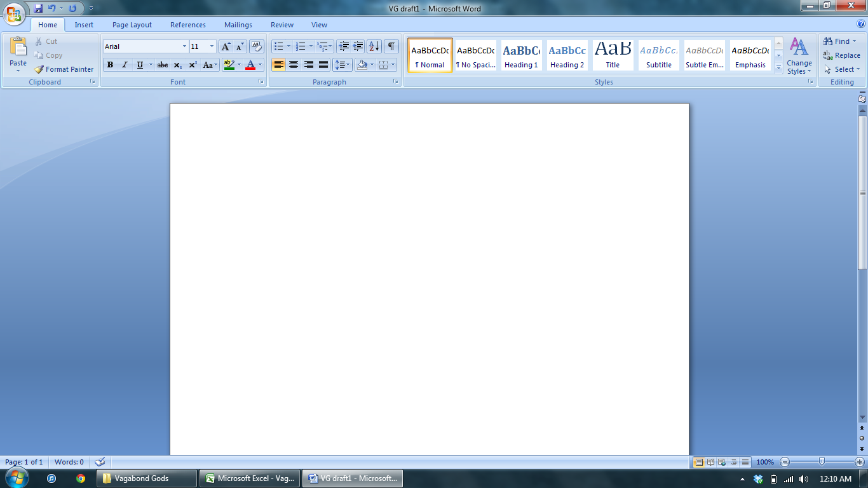Screen dimensions: 868x488
Task: Open Line Spacing dropdown
Action: pos(342,65)
